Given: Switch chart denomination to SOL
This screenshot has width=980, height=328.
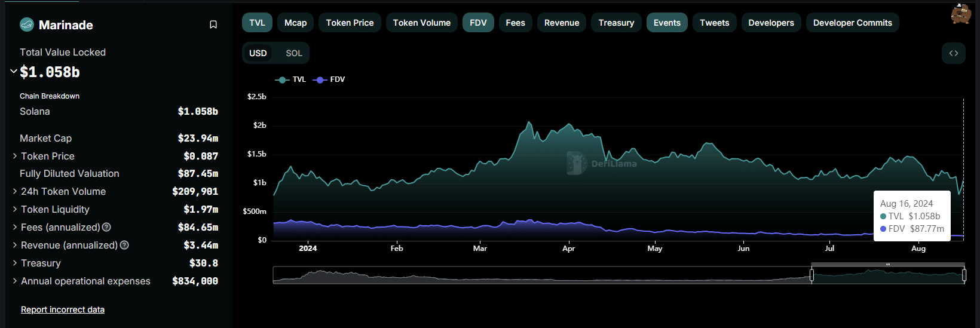Looking at the screenshot, I should [x=294, y=53].
